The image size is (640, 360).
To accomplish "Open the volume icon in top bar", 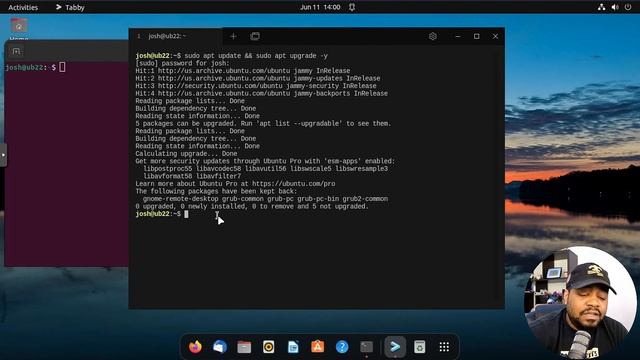I will tap(615, 7).
